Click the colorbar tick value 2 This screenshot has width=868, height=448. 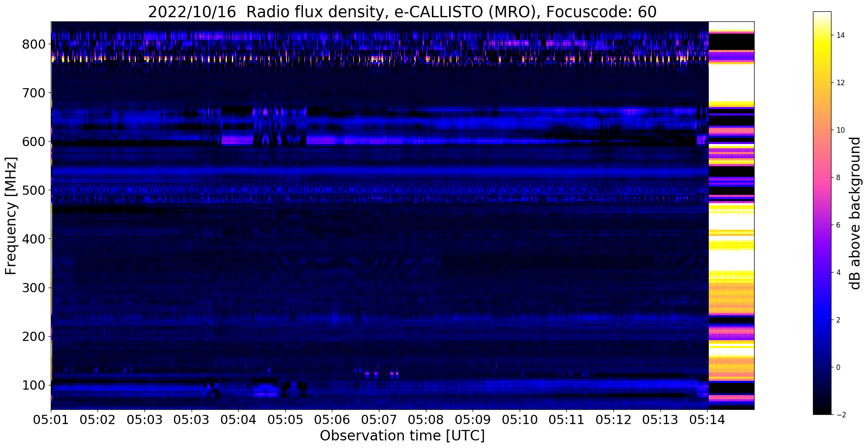tap(839, 320)
